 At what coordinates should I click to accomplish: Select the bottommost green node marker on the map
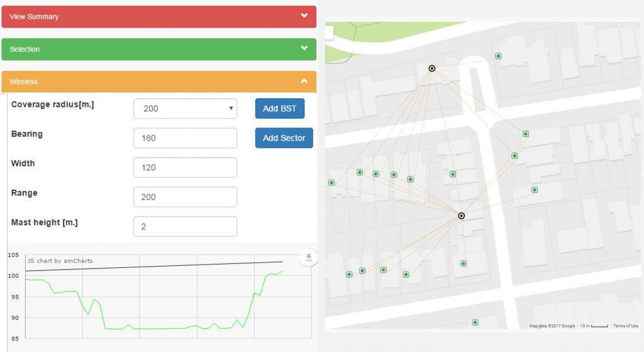pos(475,322)
